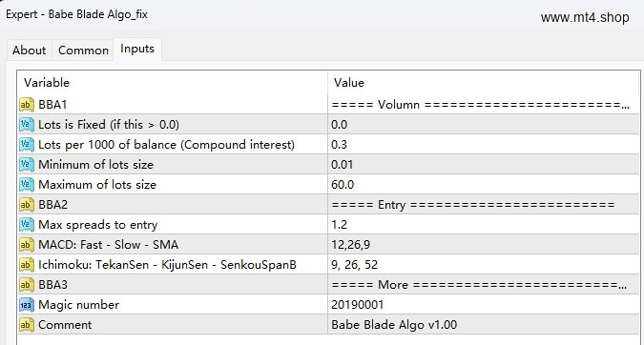Select the 'Comment' variable label
This screenshot has width=644, height=345.
point(65,325)
